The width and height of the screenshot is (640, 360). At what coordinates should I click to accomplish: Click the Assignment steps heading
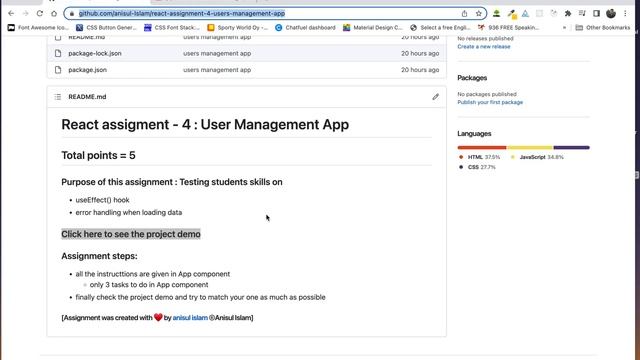click(99, 256)
